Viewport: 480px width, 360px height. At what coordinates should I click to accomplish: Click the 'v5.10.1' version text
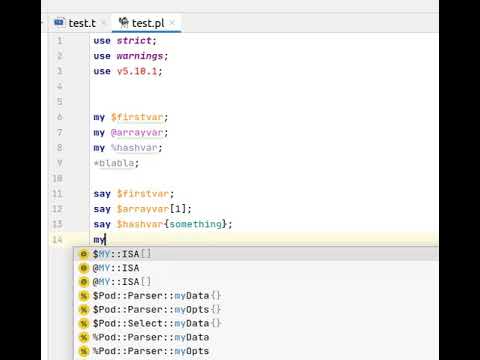click(137, 71)
